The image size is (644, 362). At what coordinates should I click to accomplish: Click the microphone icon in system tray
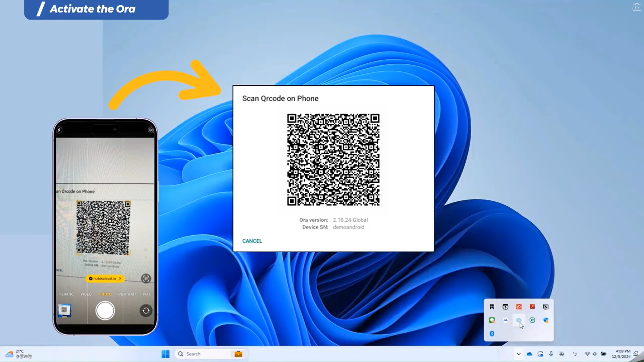point(551,354)
